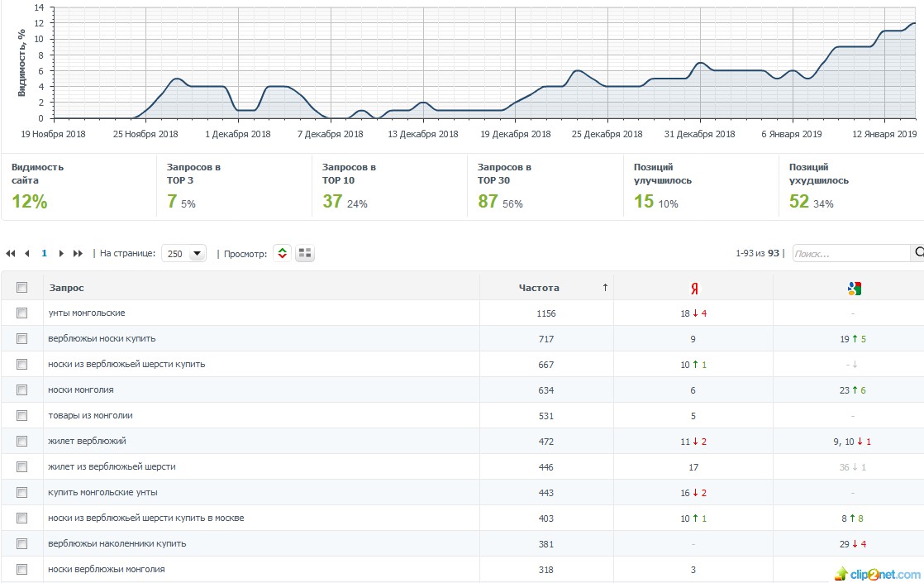The height and width of the screenshot is (583, 924).
Task: Click the Частота column header
Action: point(539,288)
